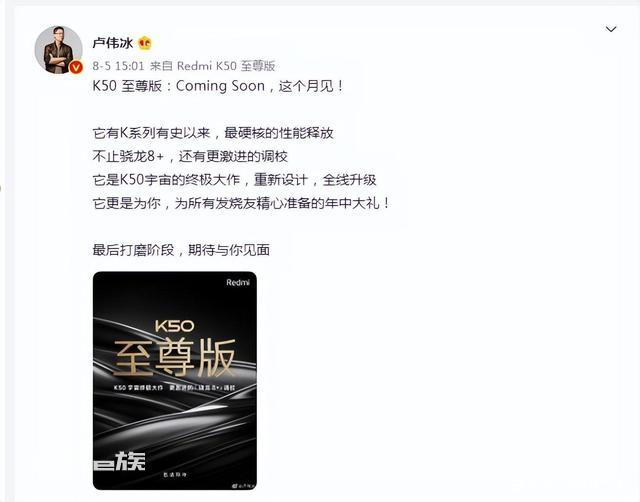The width and height of the screenshot is (640, 502).
Task: Click the orange verified V badge
Action: tap(76, 67)
